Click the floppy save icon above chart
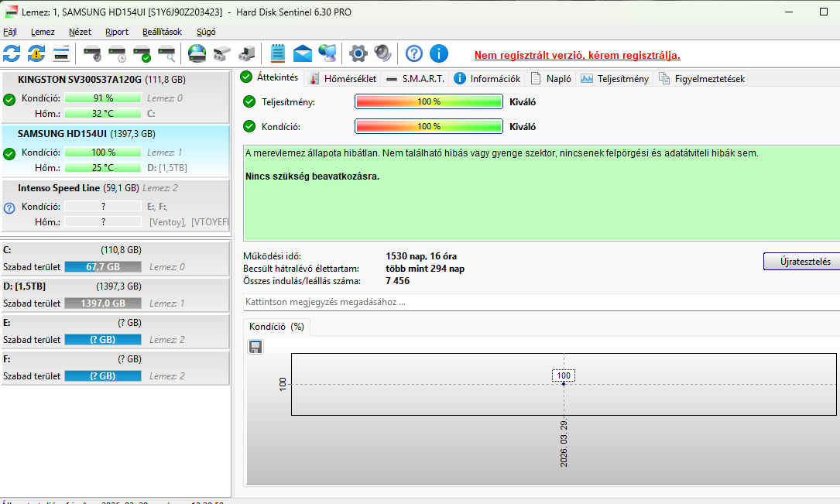The height and width of the screenshot is (504, 840). click(255, 347)
